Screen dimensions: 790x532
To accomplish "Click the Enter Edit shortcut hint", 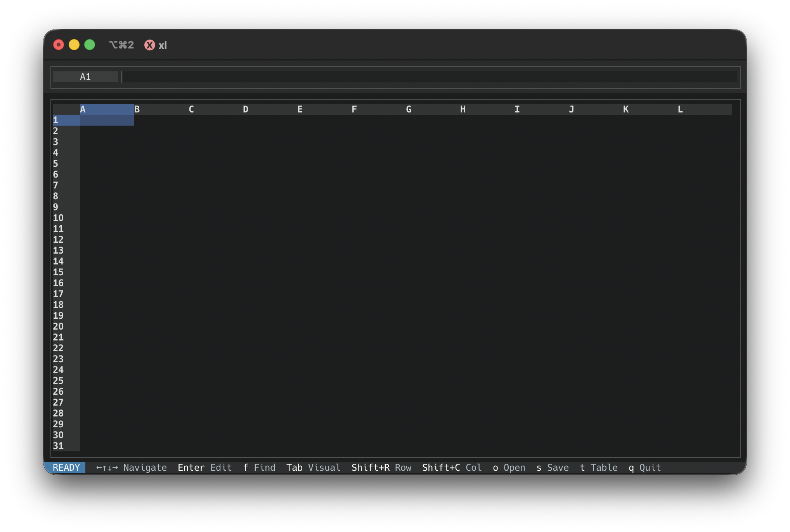I will pyautogui.click(x=205, y=468).
